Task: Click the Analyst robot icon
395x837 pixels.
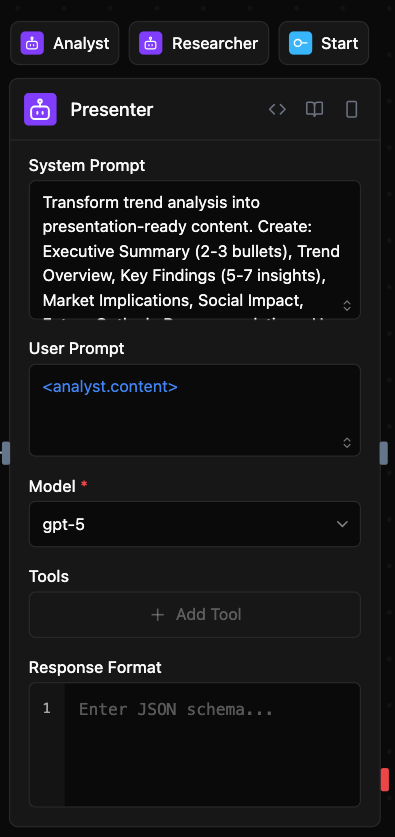Action: click(x=32, y=43)
